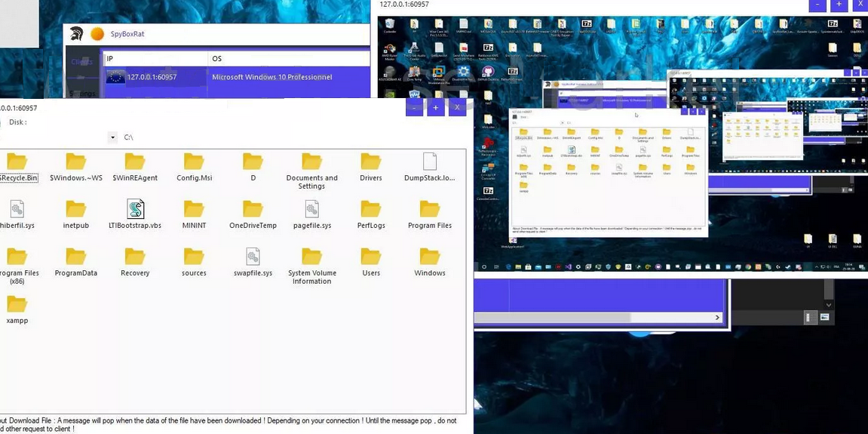Click the vertical scrollbar down arrow
Image resolution: width=868 pixels, height=434 pixels.
click(x=827, y=305)
